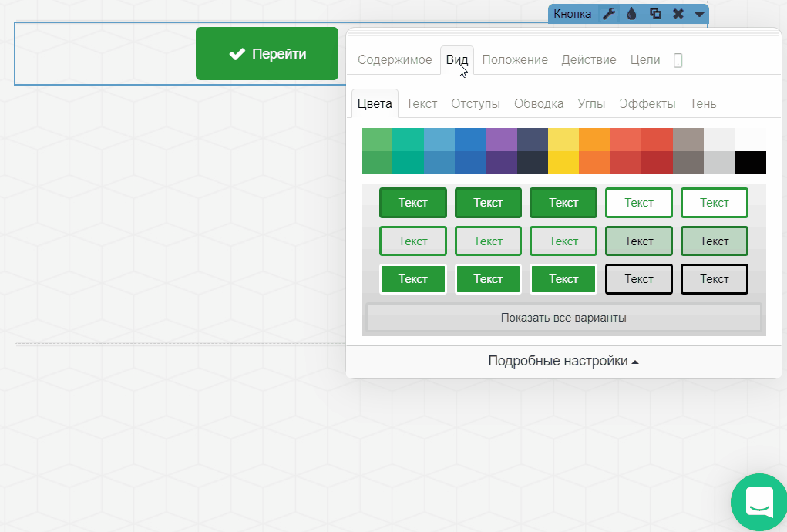Click the green Перейти button

(x=267, y=54)
